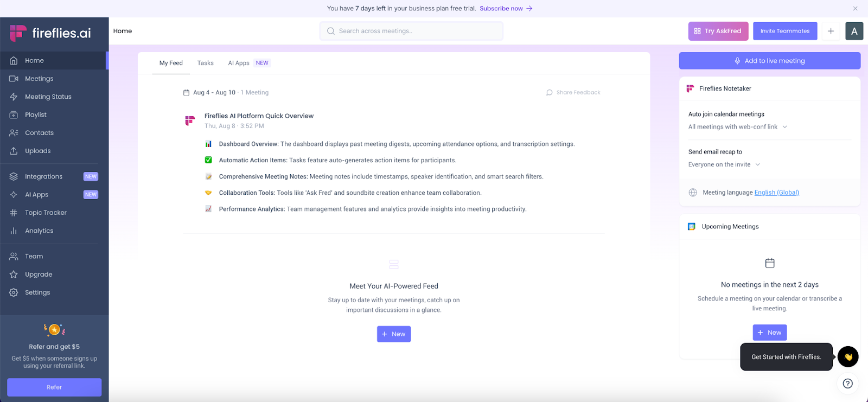Screen dimensions: 868x402
Task: Dismiss the free trial banner
Action: point(855,8)
